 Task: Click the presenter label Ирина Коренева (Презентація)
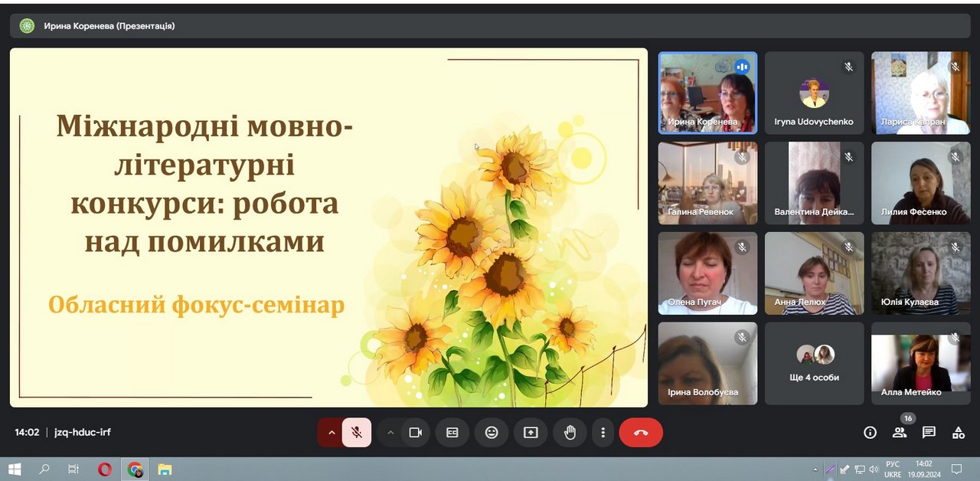point(109,26)
